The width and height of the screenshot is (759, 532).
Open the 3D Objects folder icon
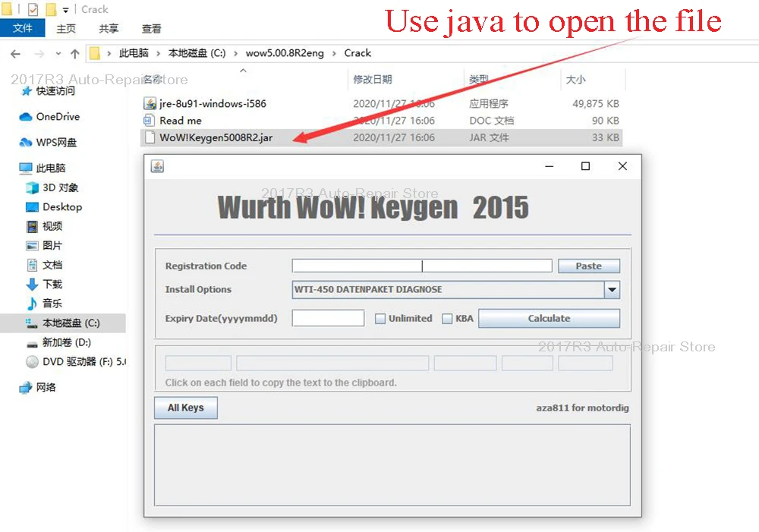pos(32,187)
